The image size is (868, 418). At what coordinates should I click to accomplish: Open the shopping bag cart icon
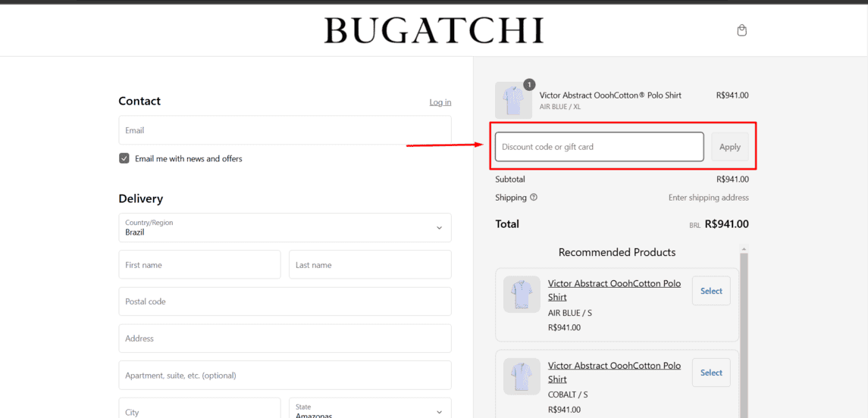pyautogui.click(x=742, y=30)
